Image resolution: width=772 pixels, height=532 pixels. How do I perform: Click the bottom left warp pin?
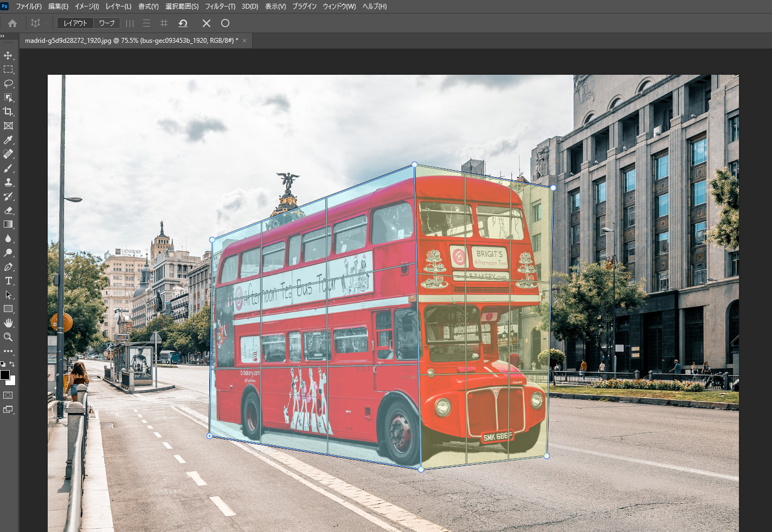(x=210, y=436)
